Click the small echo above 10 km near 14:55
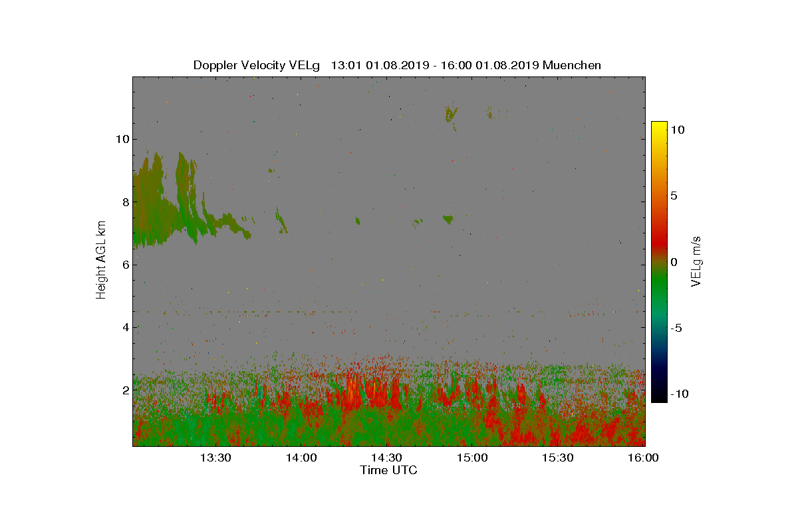 point(452,114)
